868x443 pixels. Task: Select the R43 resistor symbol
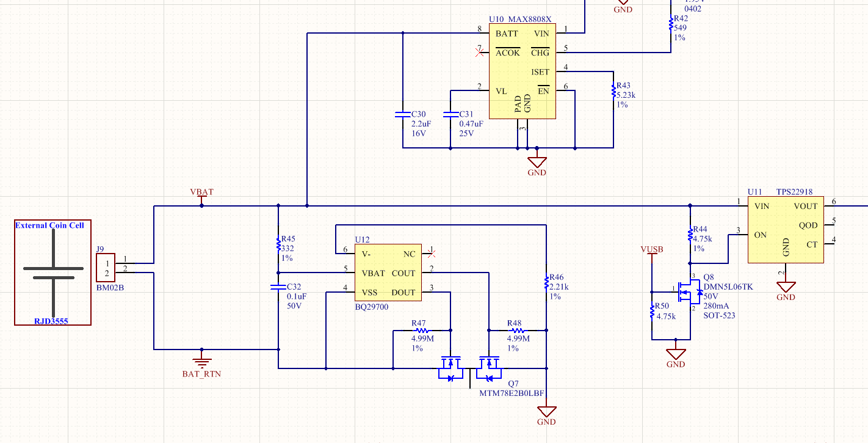613,92
